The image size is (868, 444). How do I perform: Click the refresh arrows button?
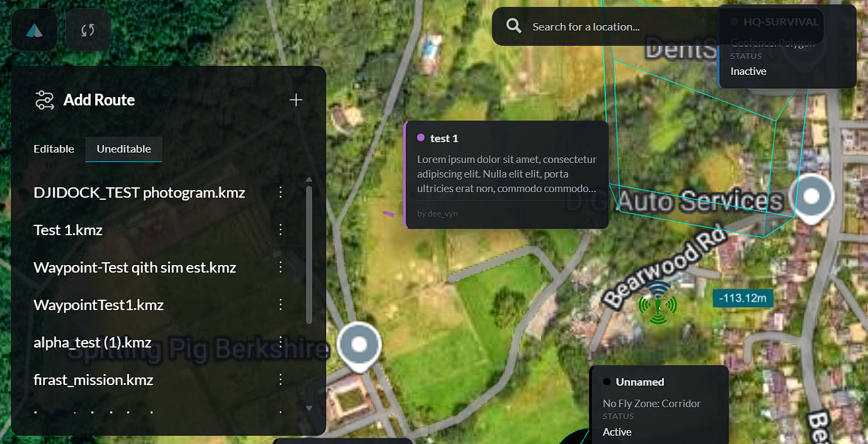tap(87, 30)
